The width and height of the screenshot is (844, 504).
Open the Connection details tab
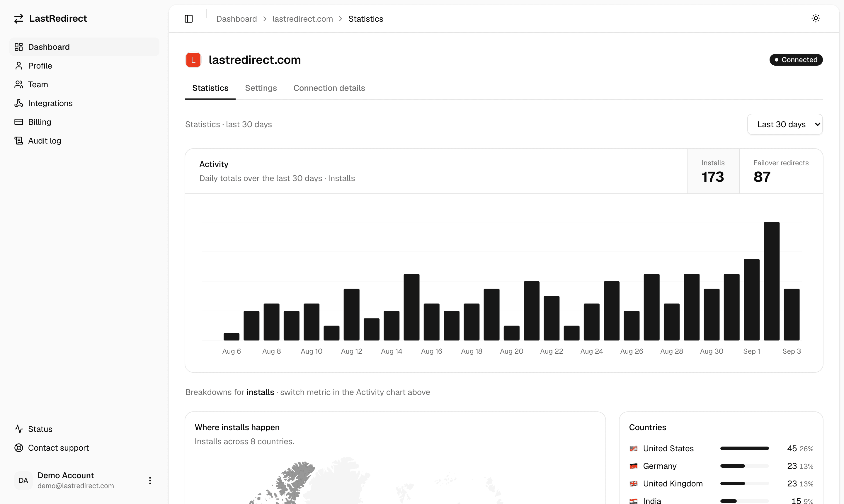click(x=329, y=88)
